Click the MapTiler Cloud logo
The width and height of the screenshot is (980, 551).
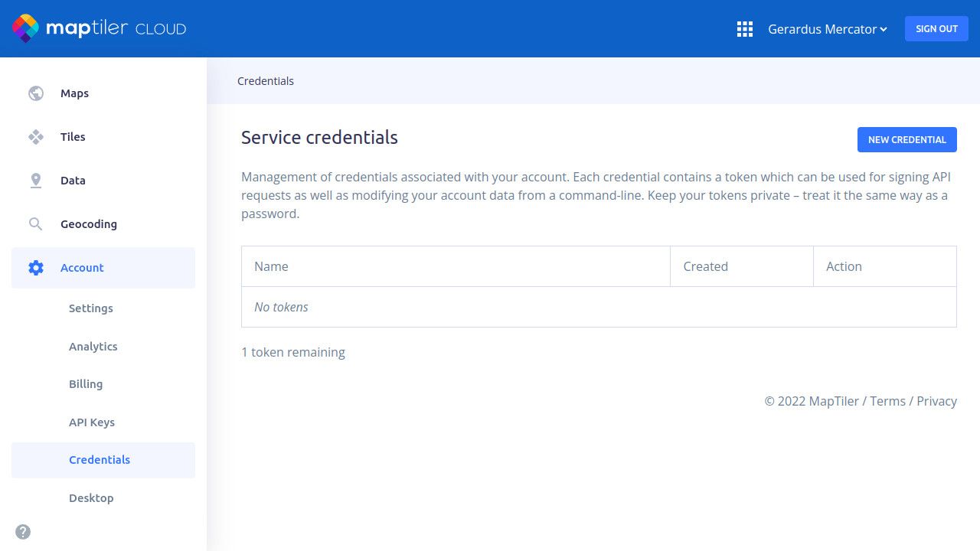(x=100, y=29)
